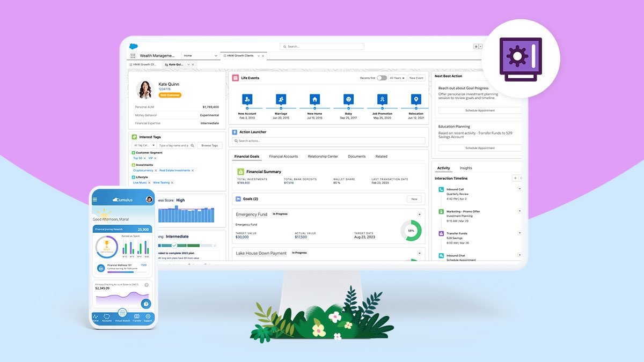Click the Marriage life event icon
644x362 pixels.
tap(281, 99)
